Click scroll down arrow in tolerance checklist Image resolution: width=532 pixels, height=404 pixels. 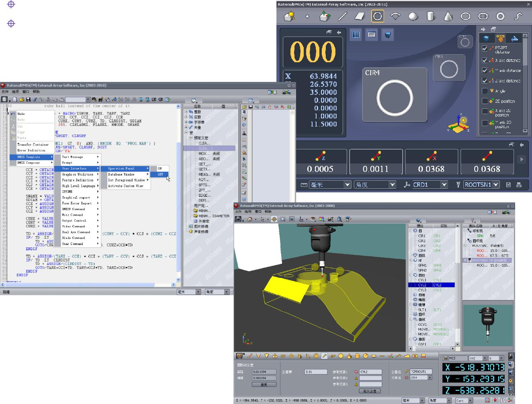pos(525,131)
